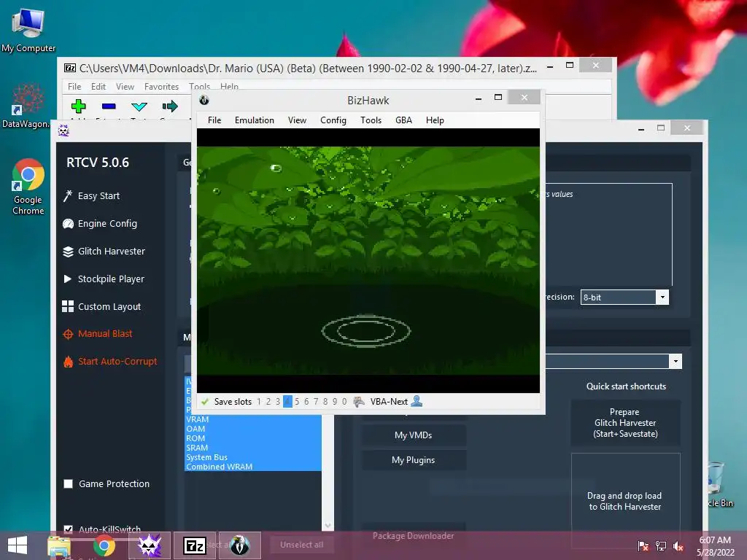Image resolution: width=747 pixels, height=560 pixels.
Task: Open BizHawk View menu
Action: coord(297,120)
